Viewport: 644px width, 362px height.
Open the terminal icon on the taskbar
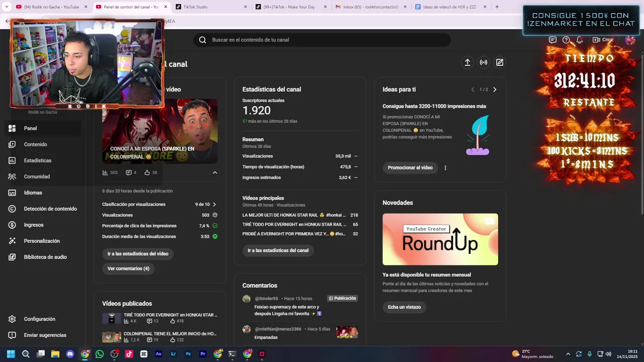232,354
